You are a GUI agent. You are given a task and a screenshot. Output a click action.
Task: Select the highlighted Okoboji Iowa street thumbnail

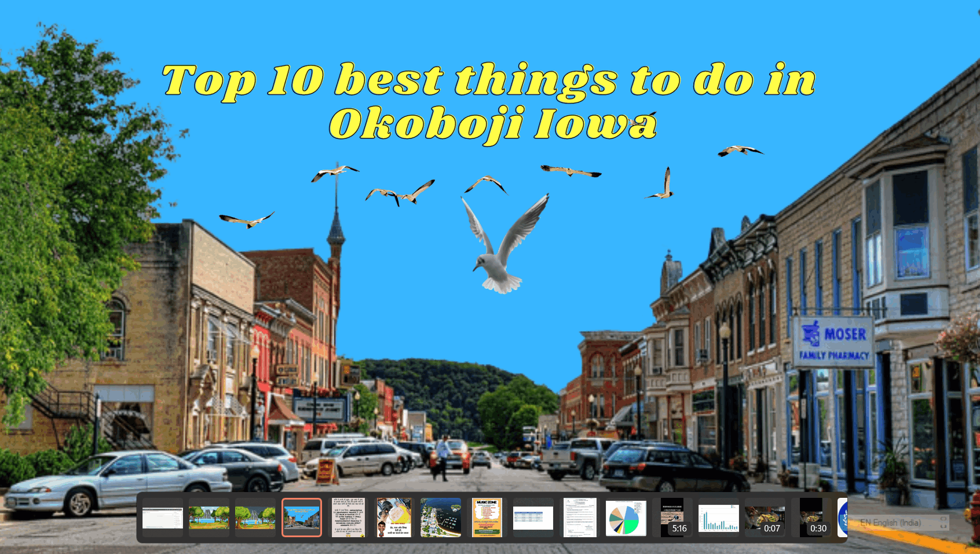302,518
